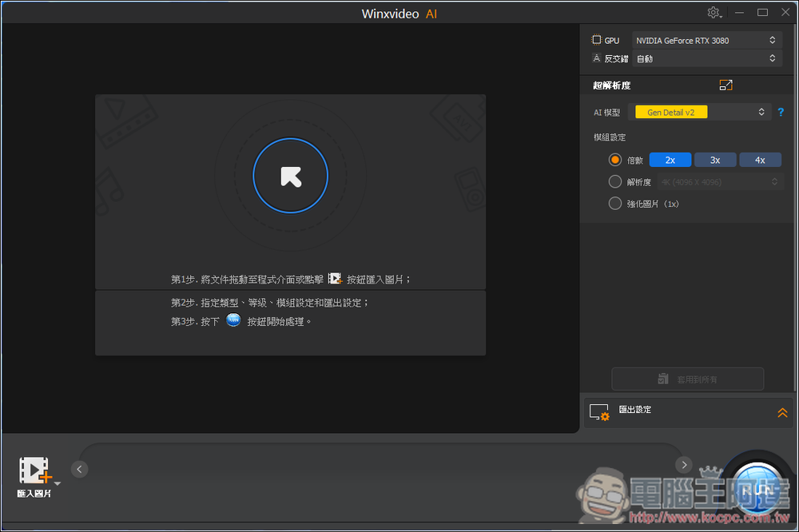Go to next item with right arrow
Viewport: 799px width, 532px height.
coord(684,464)
